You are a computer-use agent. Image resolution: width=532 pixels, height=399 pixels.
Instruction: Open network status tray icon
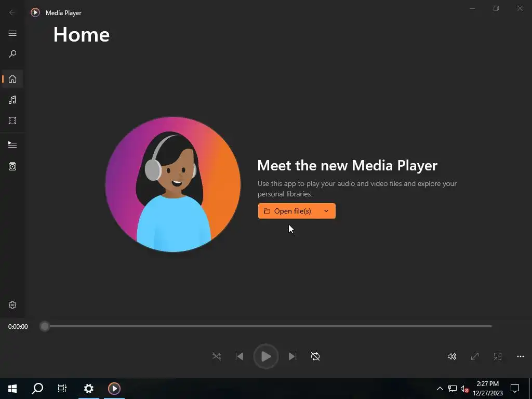click(x=453, y=389)
